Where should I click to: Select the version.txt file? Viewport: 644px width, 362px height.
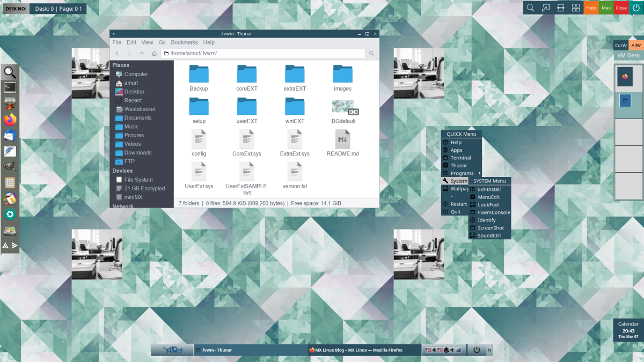coord(295,176)
